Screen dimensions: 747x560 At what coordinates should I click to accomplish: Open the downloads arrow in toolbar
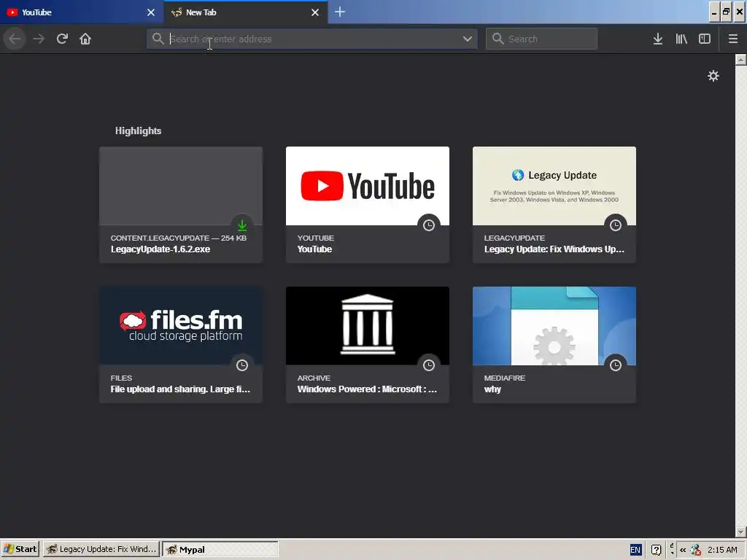[658, 39]
